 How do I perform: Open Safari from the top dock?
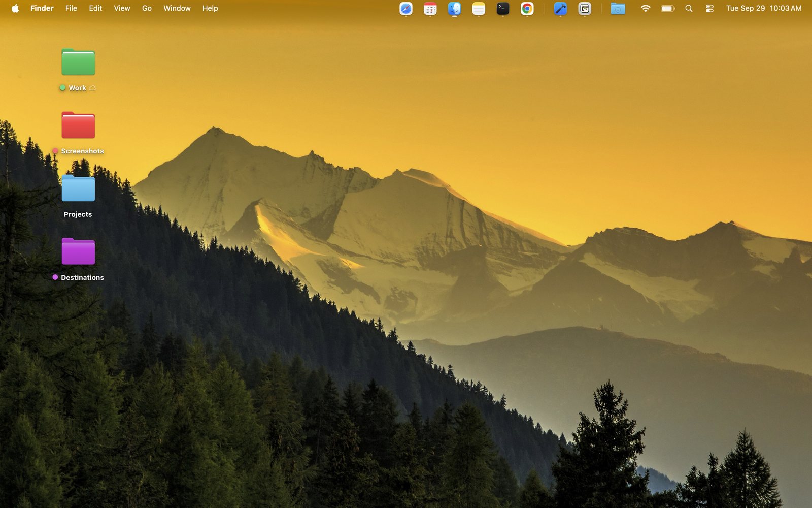(406, 9)
